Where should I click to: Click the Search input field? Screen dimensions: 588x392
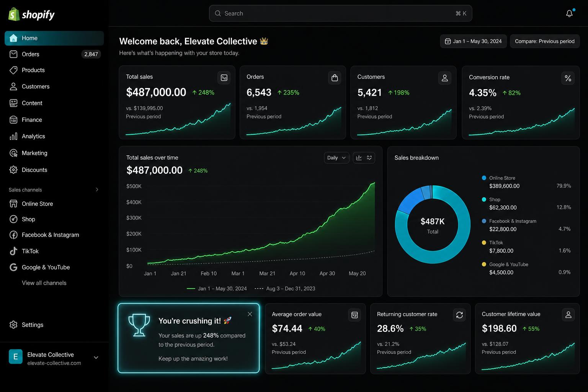(340, 13)
